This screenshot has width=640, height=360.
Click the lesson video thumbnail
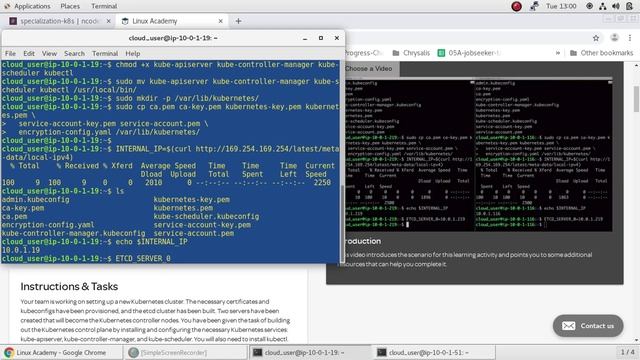478,155
